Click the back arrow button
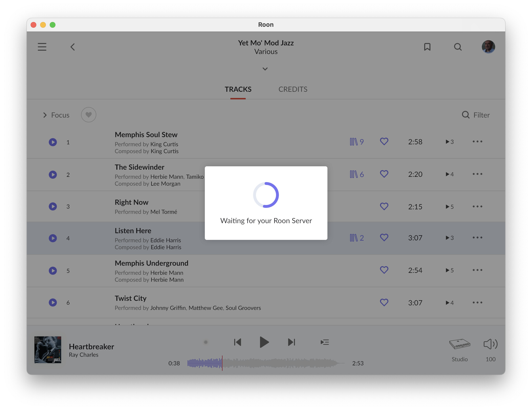 pyautogui.click(x=73, y=47)
